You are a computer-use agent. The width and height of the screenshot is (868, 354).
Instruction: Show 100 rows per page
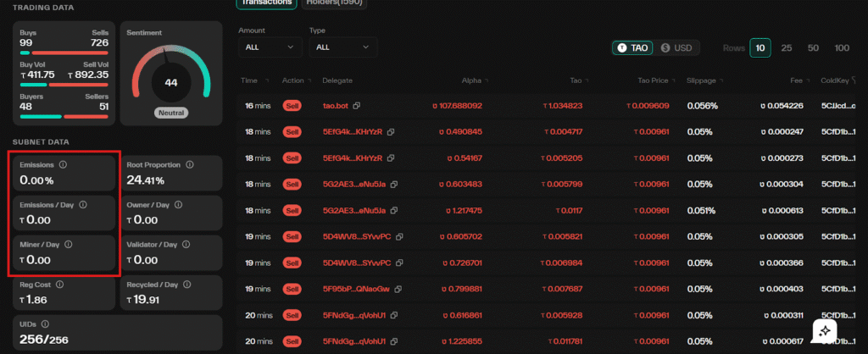click(841, 48)
